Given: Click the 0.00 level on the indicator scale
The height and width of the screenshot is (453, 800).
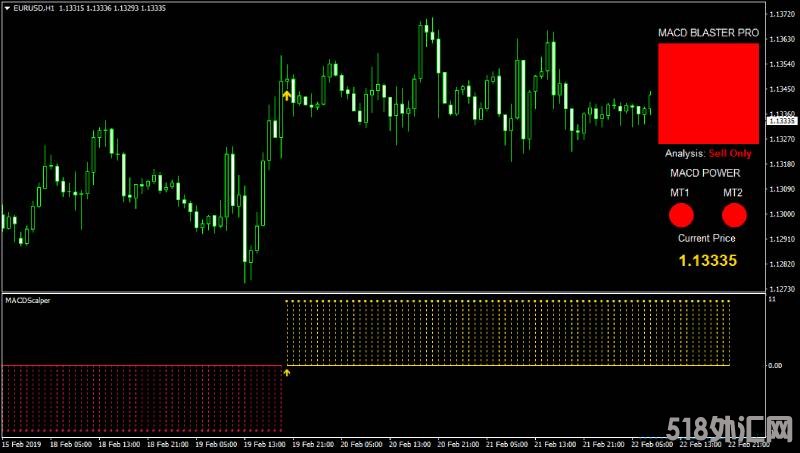Looking at the screenshot, I should (774, 365).
